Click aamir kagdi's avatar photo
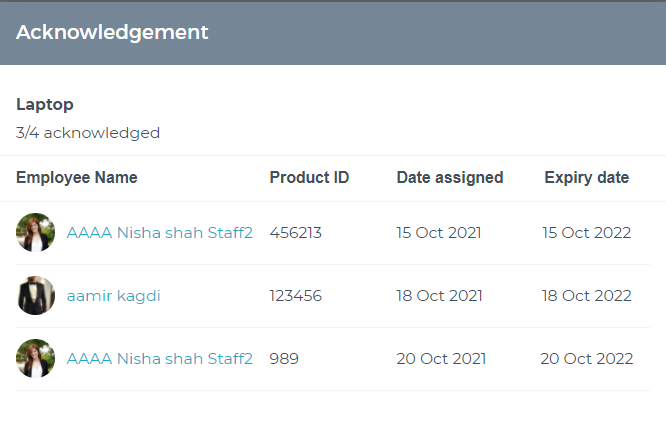This screenshot has height=432, width=666. (x=36, y=295)
